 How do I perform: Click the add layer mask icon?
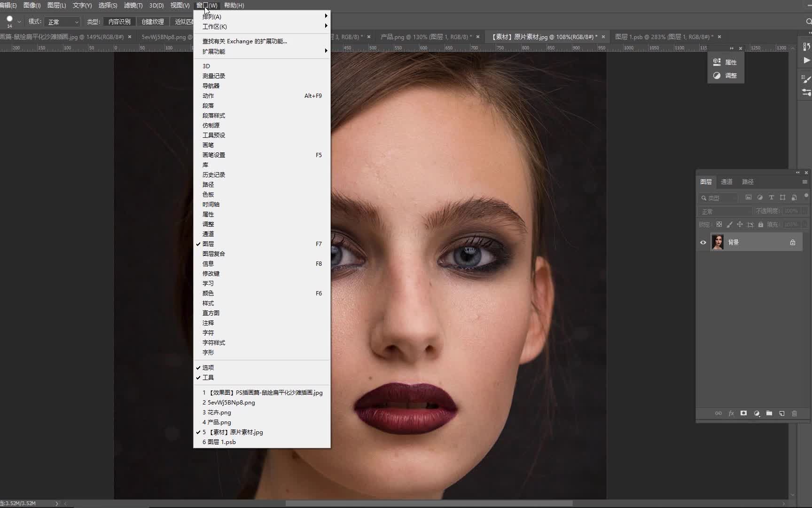point(743,413)
